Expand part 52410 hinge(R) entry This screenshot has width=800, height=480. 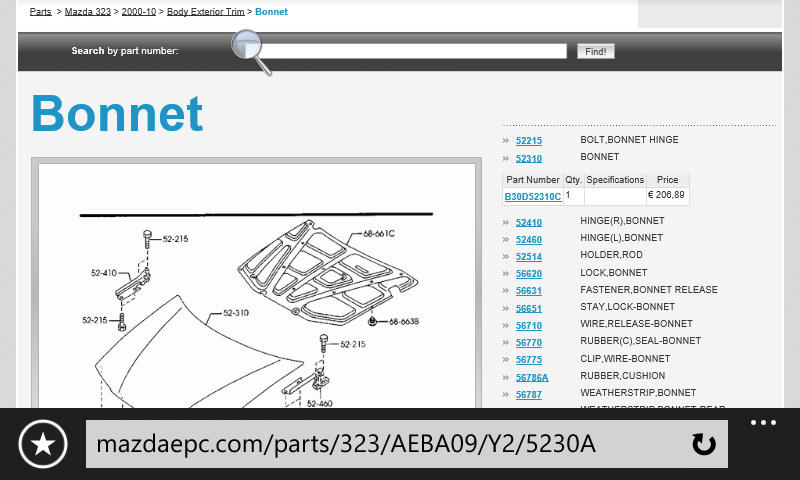[x=528, y=222]
